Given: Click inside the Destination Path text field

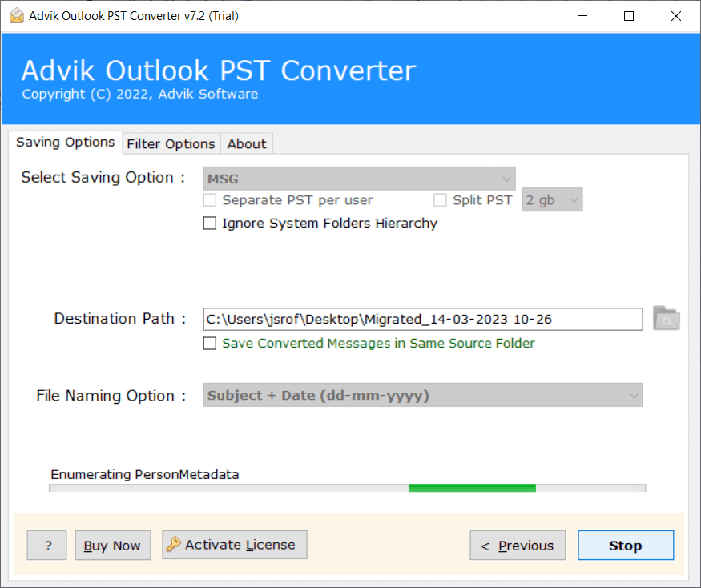Looking at the screenshot, I should tap(423, 320).
